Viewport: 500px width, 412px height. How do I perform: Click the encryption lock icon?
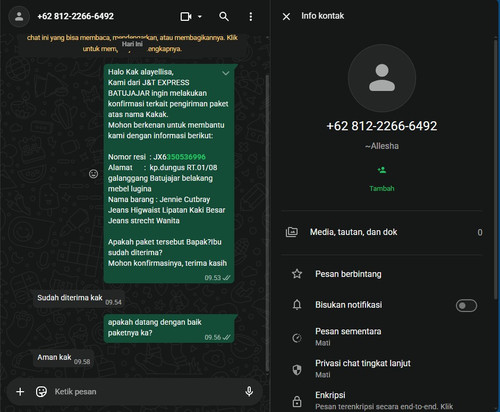point(297,401)
